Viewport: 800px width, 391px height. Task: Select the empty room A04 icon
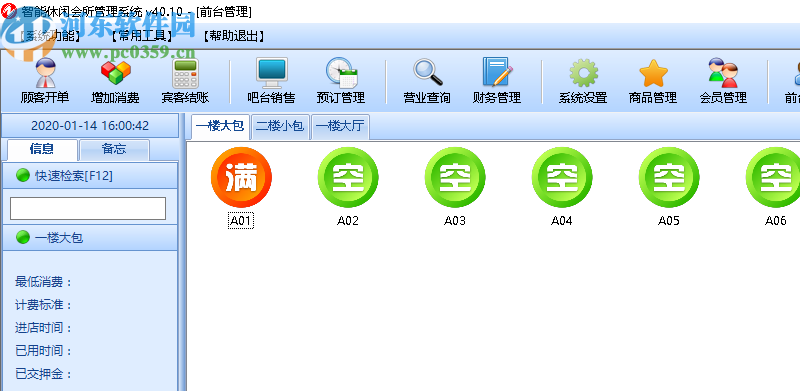[562, 177]
